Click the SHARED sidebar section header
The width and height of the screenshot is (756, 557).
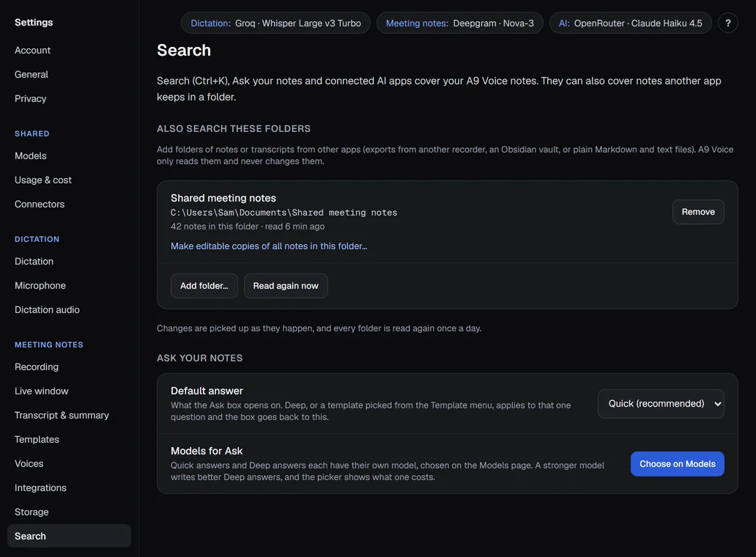(31, 133)
